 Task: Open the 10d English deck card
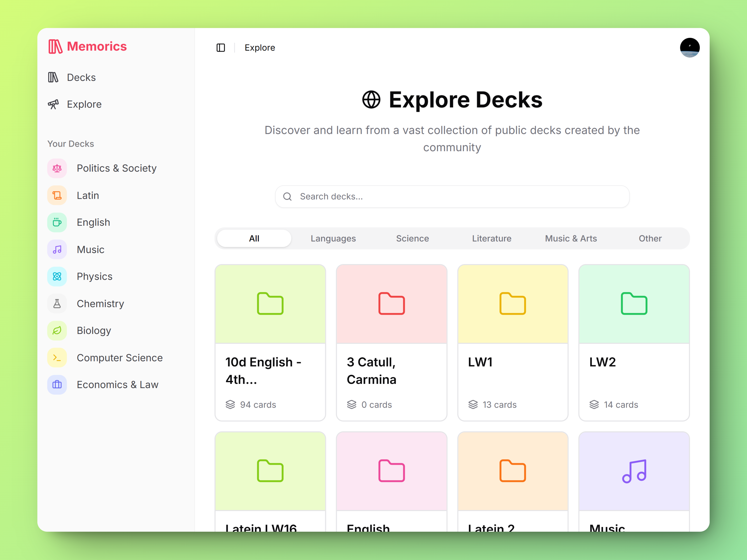tap(270, 343)
